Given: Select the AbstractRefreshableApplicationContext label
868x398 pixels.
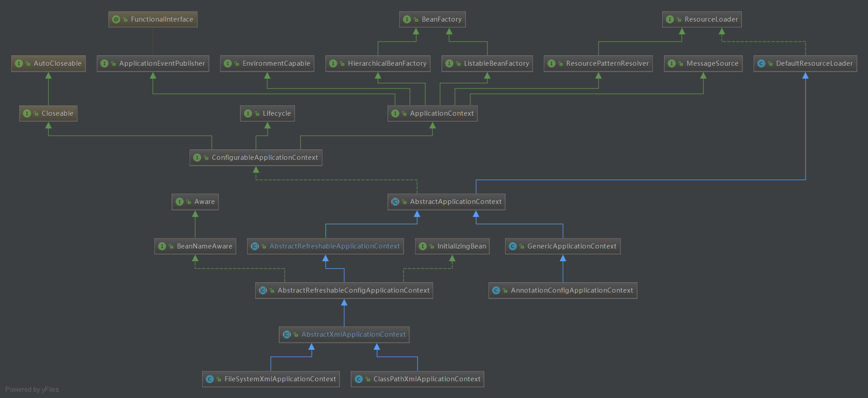Looking at the screenshot, I should (x=335, y=246).
